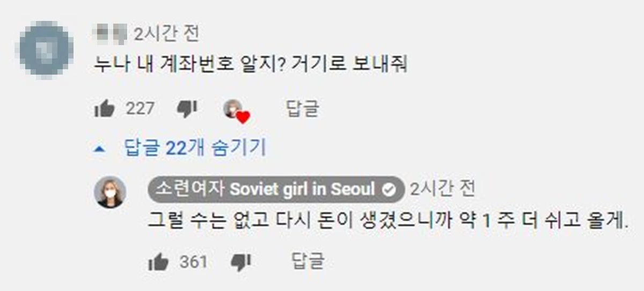This screenshot has height=291, width=644.
Task: Open Soviet girl in Seoul avatar picture
Action: click(110, 192)
